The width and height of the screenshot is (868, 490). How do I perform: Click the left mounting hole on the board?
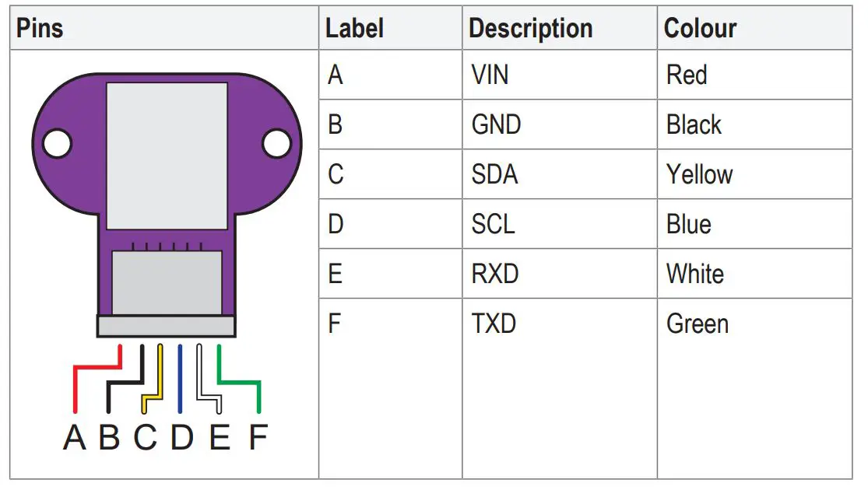(57, 144)
